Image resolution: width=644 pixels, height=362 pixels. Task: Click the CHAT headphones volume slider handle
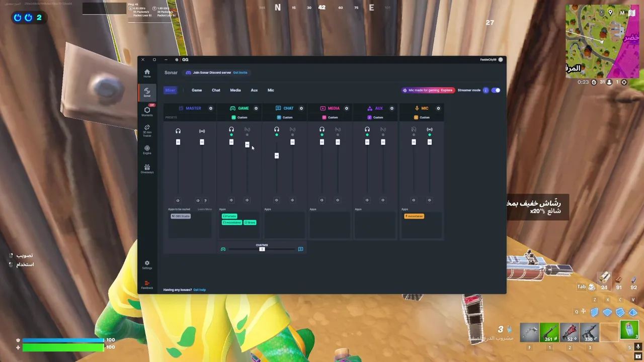(276, 155)
